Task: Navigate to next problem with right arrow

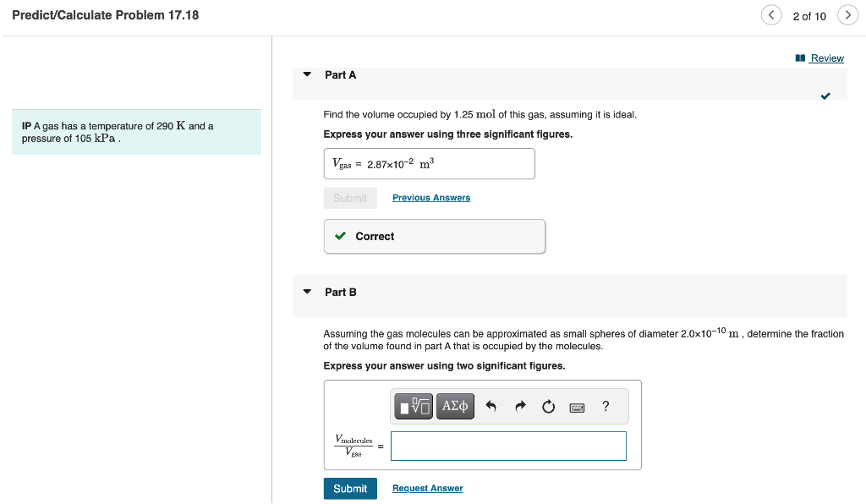Action: click(847, 15)
